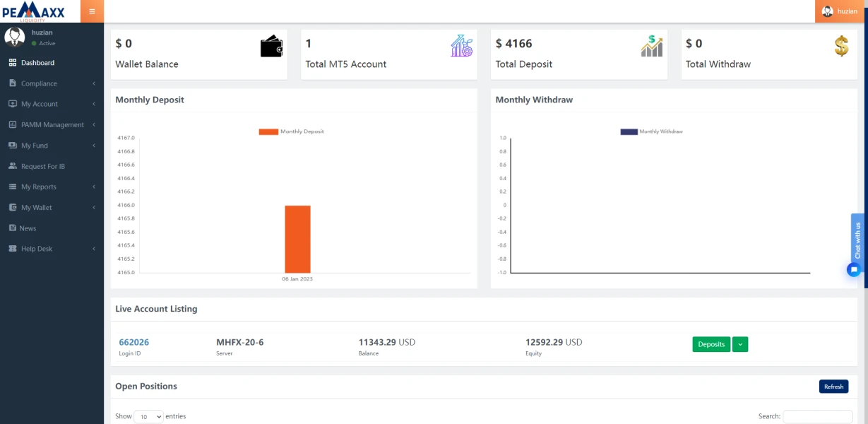868x424 pixels.
Task: Click the Active status under sidebar username
Action: tap(44, 43)
